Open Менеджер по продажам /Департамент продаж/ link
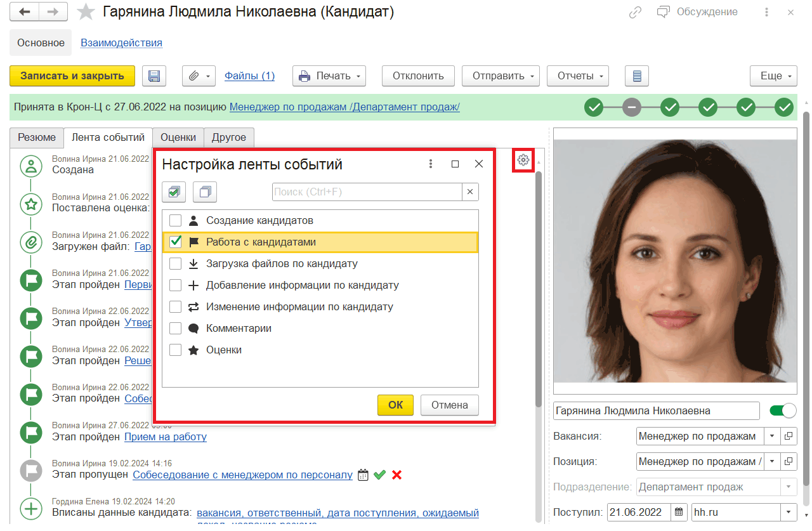Screen dimensions: 812x531 pyautogui.click(x=344, y=107)
